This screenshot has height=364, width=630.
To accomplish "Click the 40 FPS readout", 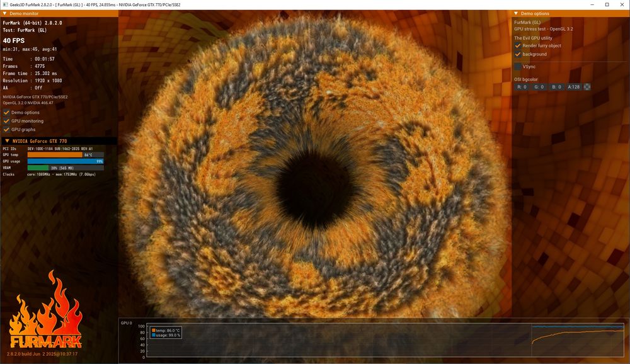I will [x=14, y=40].
